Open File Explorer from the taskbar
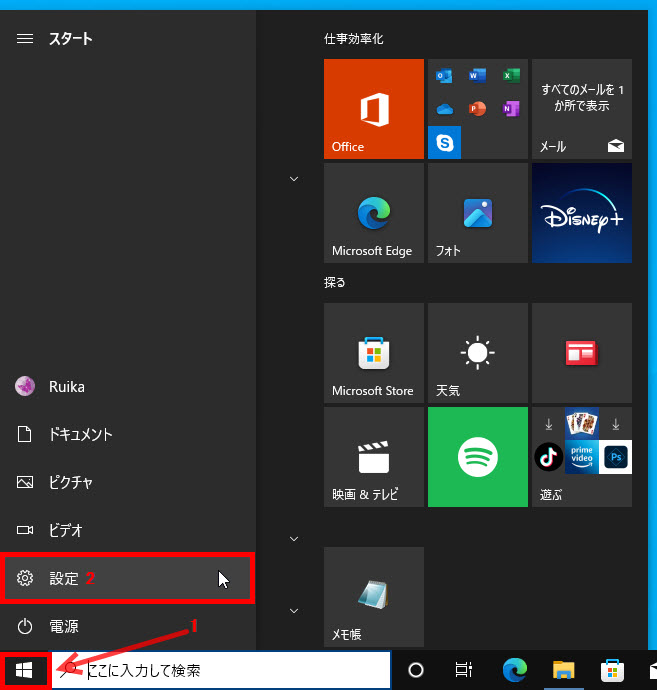This screenshot has width=657, height=690. point(563,670)
